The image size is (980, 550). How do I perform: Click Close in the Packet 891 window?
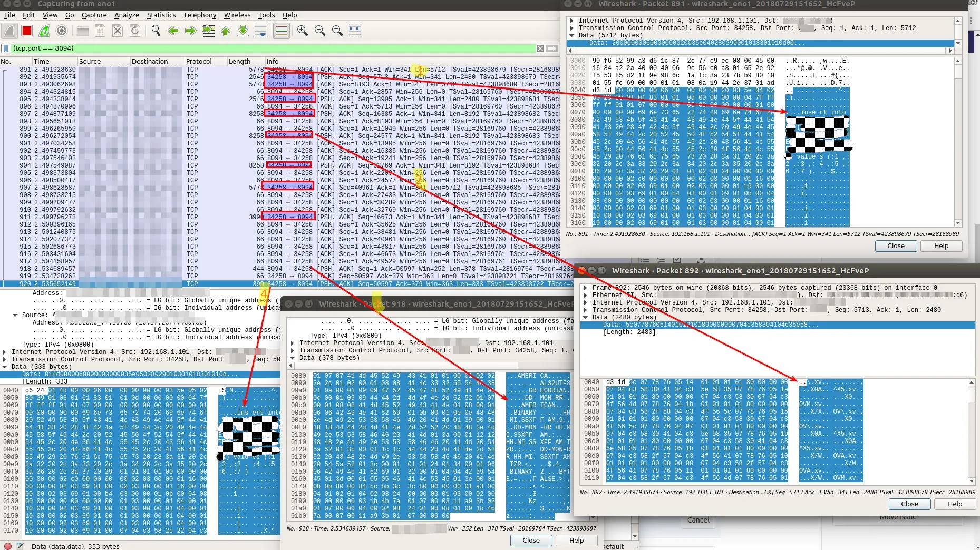point(896,246)
